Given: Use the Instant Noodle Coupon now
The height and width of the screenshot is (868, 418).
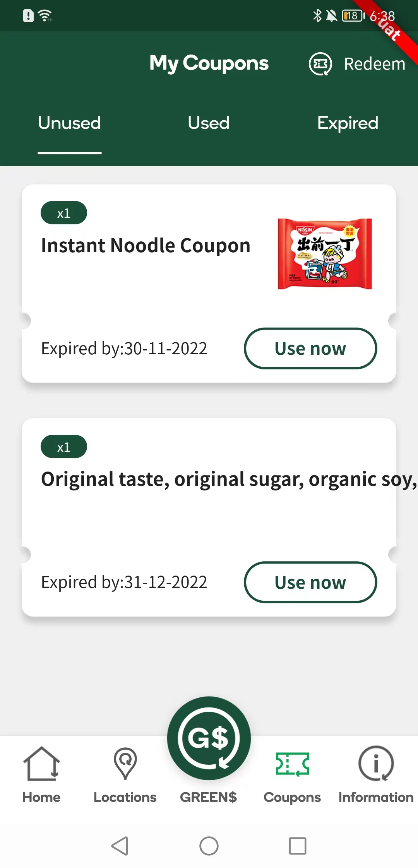Looking at the screenshot, I should tap(310, 349).
